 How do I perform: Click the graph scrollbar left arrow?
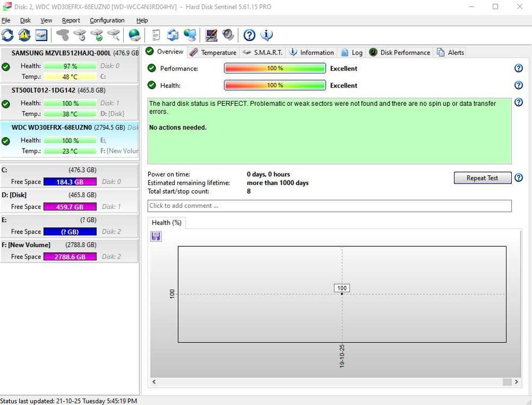[x=154, y=382]
